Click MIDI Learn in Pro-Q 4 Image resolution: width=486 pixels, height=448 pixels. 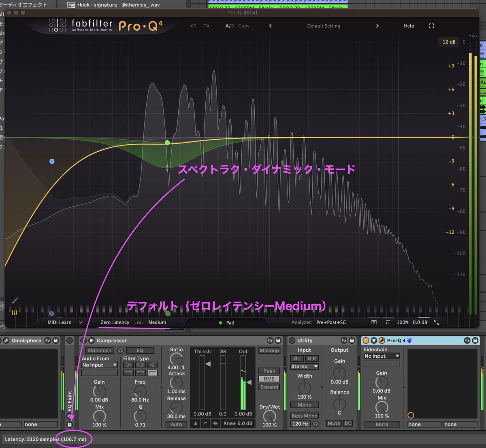[60, 322]
